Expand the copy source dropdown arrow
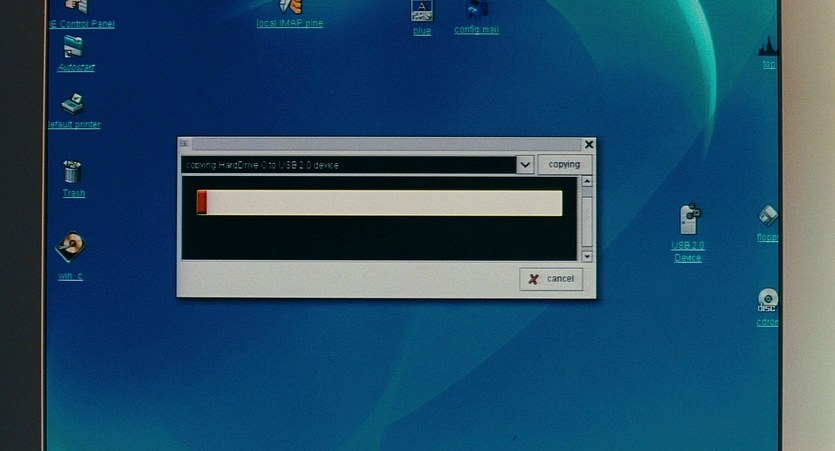835x451 pixels. [525, 164]
